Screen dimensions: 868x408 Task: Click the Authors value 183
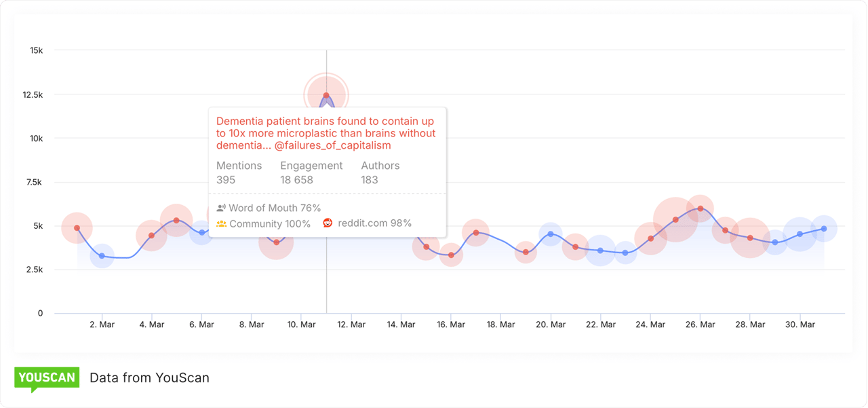tap(370, 180)
